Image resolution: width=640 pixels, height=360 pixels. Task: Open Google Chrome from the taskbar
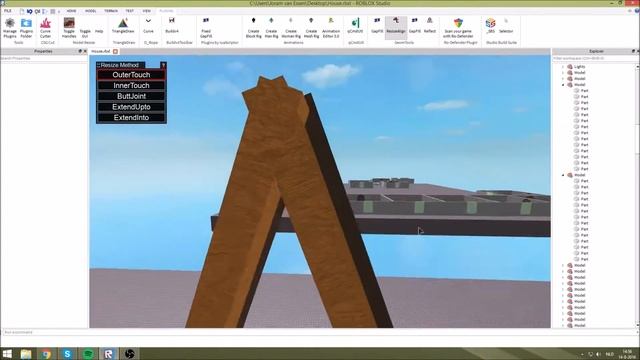[47, 354]
